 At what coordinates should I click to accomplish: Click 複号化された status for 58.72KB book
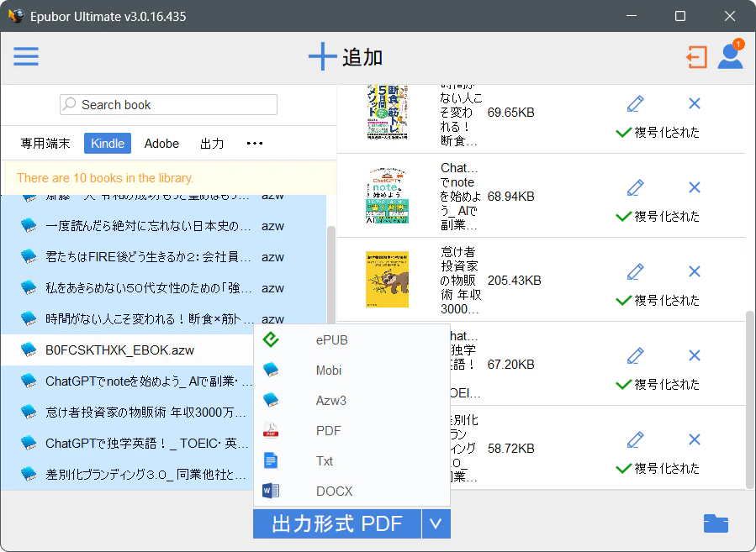[658, 469]
